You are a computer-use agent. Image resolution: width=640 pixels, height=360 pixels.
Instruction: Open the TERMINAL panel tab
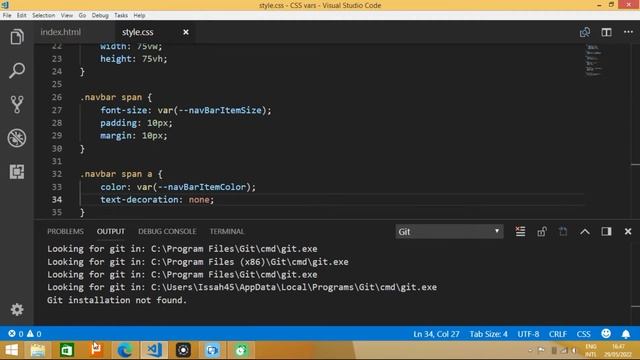click(x=227, y=231)
